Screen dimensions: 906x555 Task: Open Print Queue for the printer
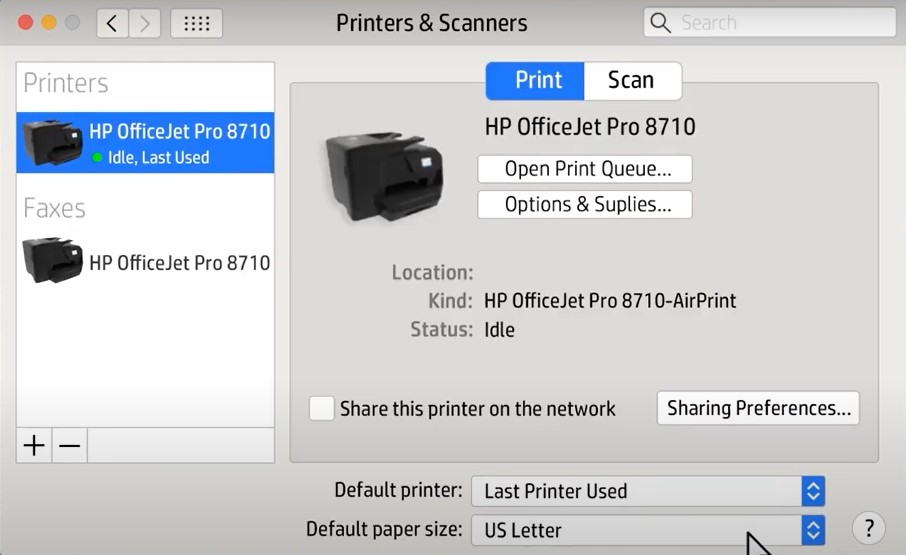pos(584,169)
